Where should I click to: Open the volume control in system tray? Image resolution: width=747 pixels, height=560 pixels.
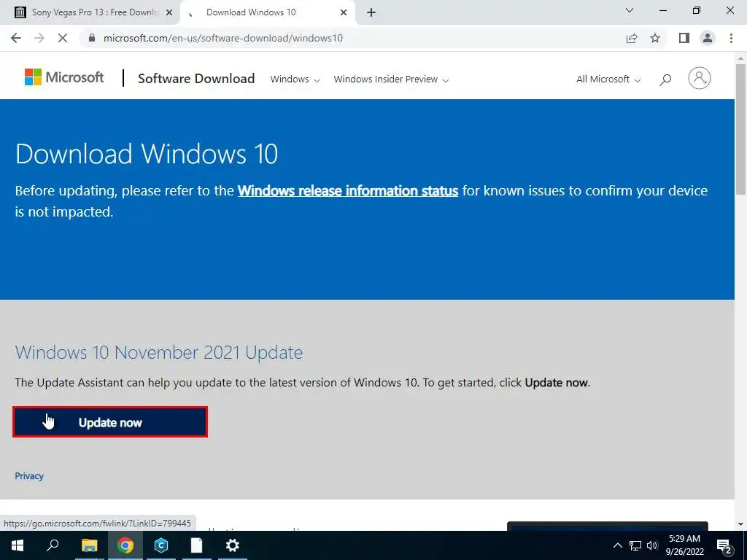652,545
